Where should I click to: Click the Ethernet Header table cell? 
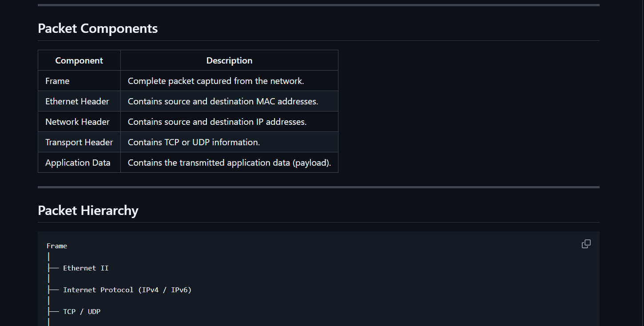(79, 101)
